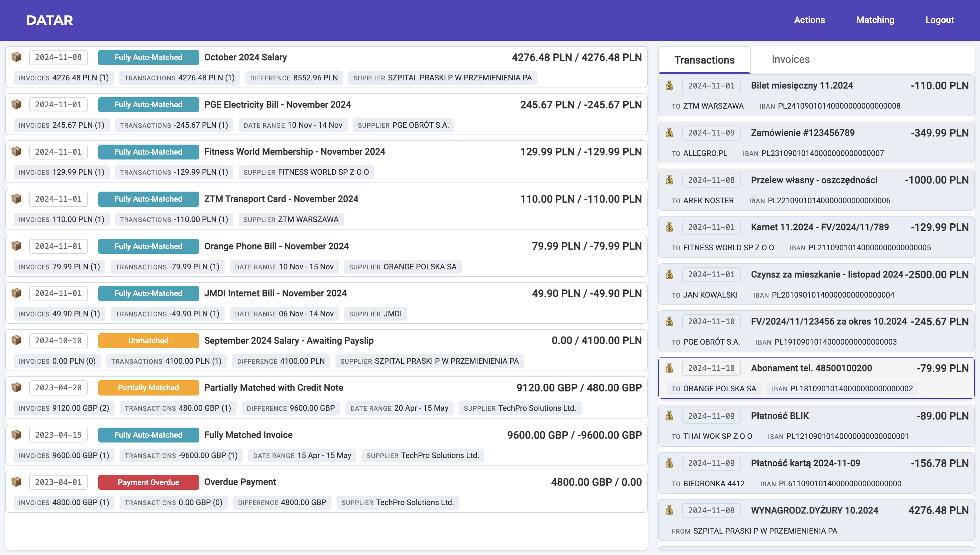Click the Payment Overdue status badge

(x=148, y=482)
